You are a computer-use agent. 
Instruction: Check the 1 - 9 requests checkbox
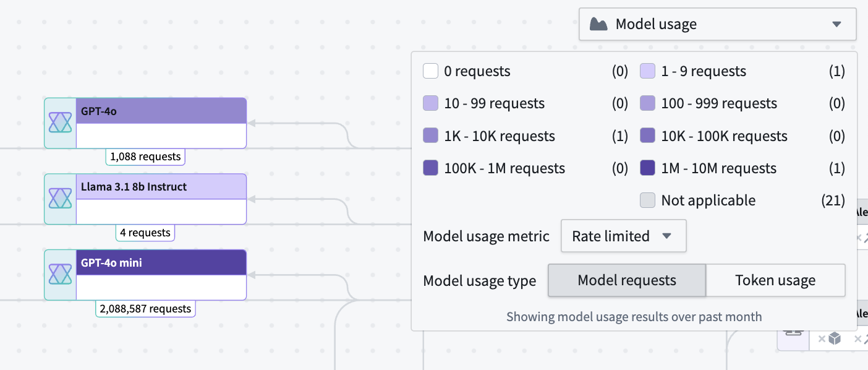(647, 71)
